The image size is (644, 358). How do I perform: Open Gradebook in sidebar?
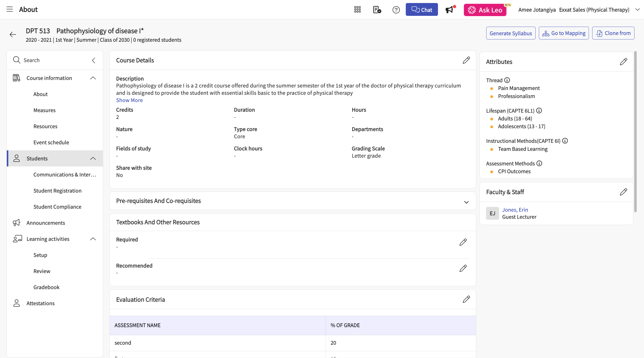tap(46, 287)
